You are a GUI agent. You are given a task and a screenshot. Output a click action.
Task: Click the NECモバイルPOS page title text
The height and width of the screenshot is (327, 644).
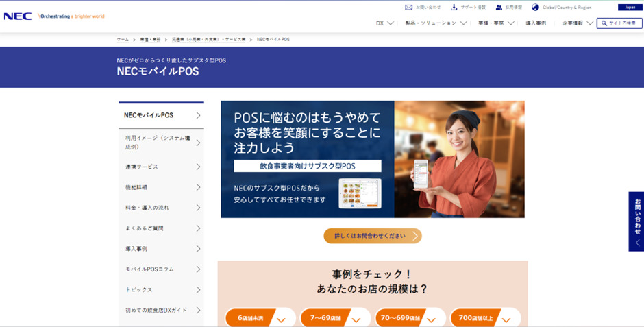158,71
